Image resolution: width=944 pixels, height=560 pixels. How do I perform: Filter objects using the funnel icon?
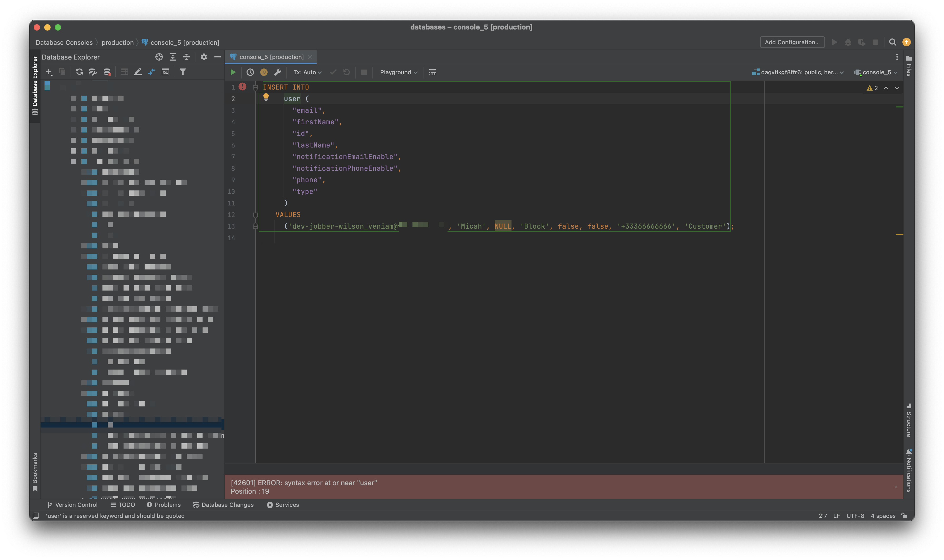(x=183, y=72)
